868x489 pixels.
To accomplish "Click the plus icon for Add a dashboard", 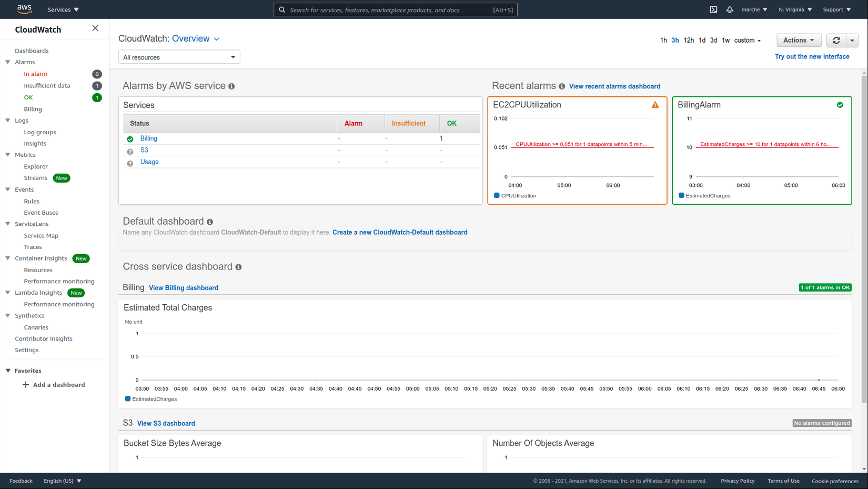I will [25, 385].
